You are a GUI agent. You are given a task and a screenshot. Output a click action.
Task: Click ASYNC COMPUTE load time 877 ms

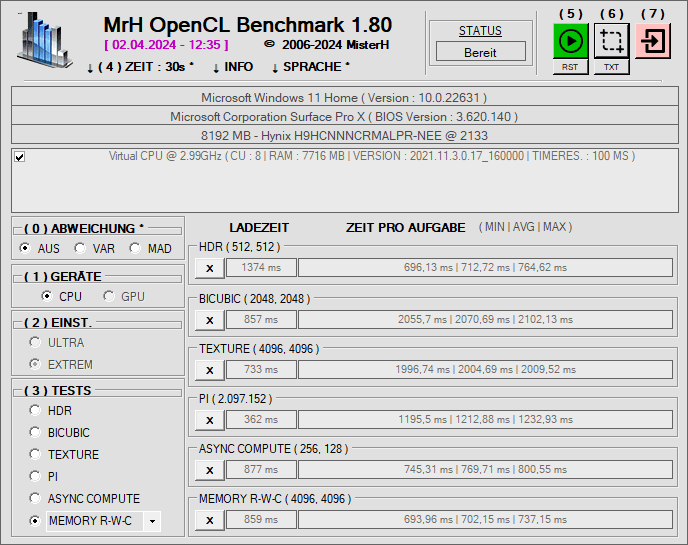(x=261, y=470)
